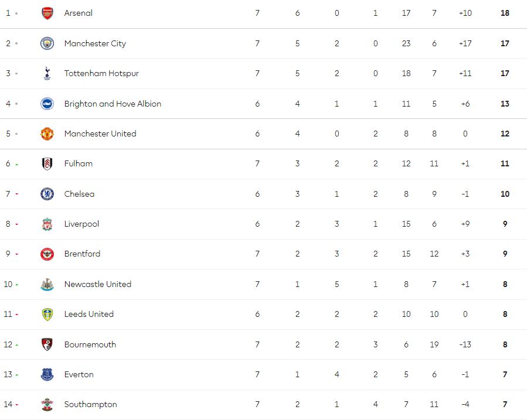Click the Everton club crest
Image resolution: width=527 pixels, height=420 pixels.
47,375
